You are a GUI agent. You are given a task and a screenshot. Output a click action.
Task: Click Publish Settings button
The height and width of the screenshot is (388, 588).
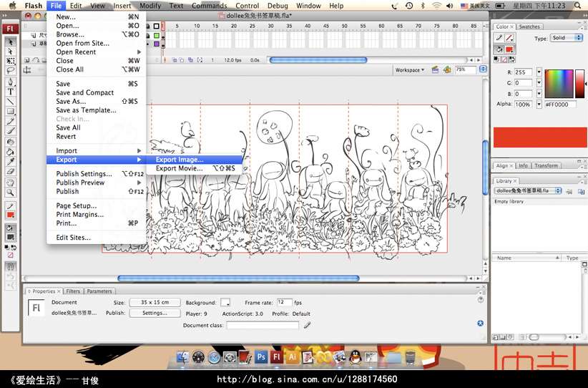pos(155,313)
